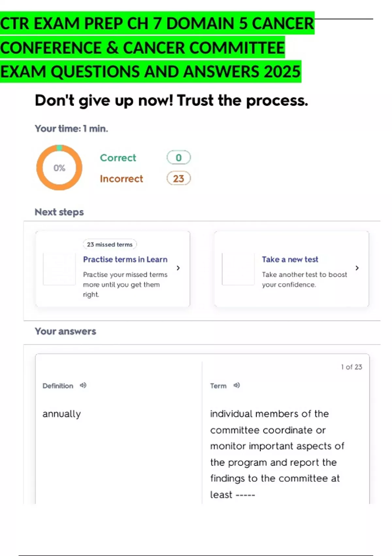Open the Take a new test link
The height and width of the screenshot is (556, 392).
(x=290, y=259)
